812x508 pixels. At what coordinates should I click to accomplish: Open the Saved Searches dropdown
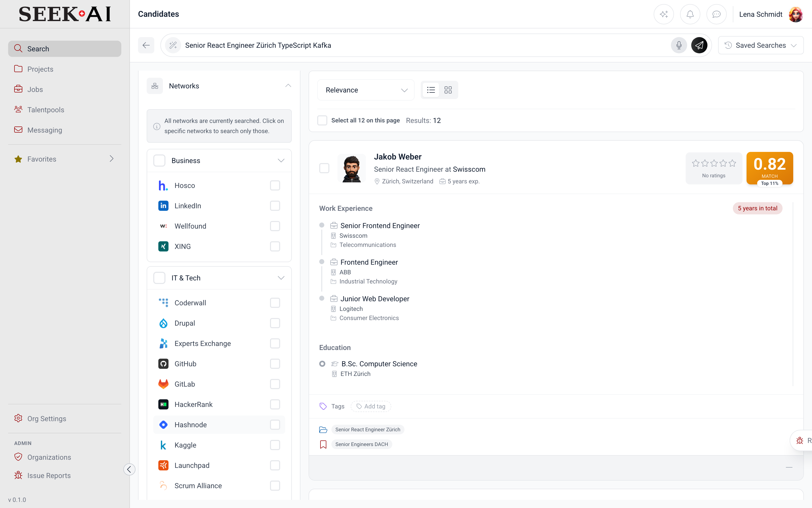pos(761,45)
